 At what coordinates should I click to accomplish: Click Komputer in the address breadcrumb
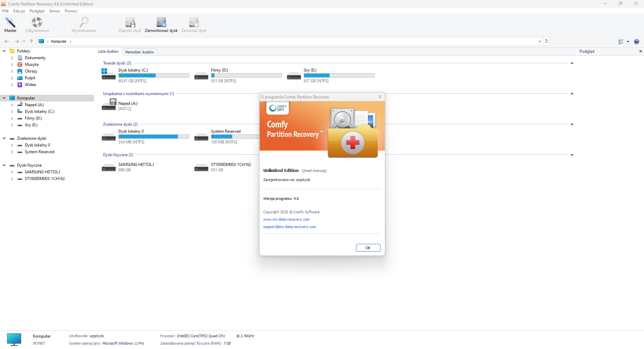coord(59,41)
